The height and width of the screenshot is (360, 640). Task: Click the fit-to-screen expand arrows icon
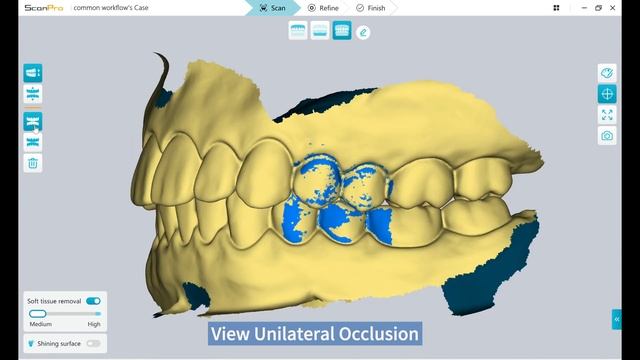click(607, 115)
